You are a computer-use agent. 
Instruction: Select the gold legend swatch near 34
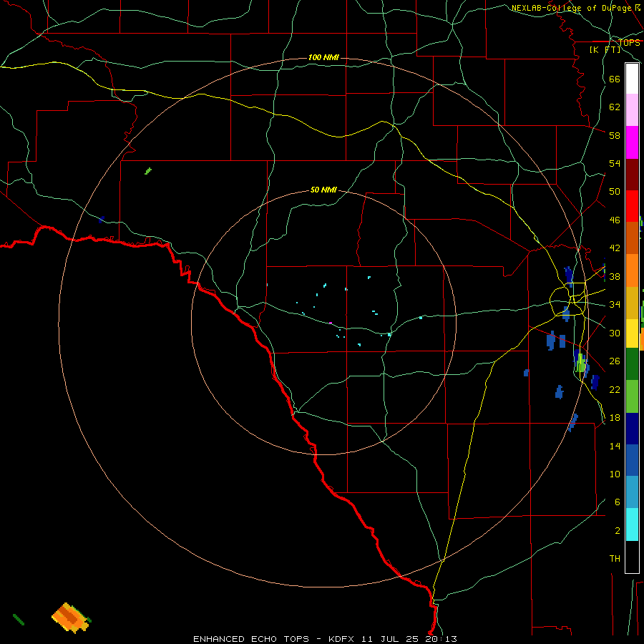click(x=632, y=303)
